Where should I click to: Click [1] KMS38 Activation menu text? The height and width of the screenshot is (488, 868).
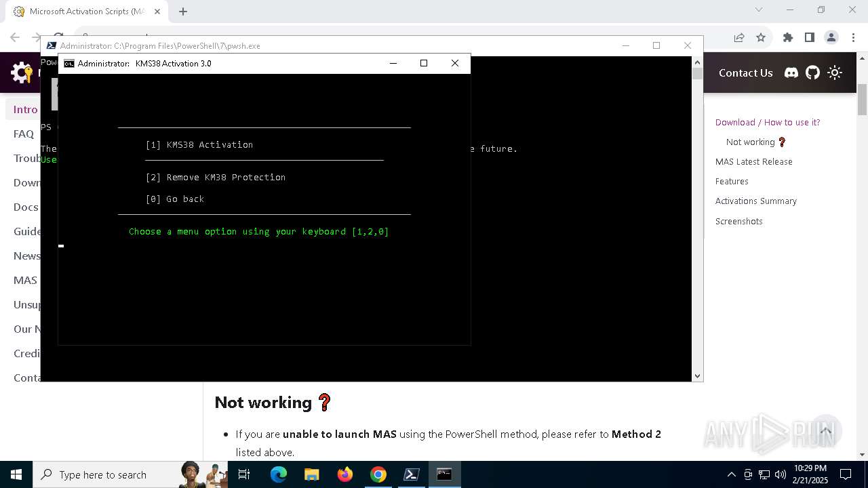[x=199, y=144]
